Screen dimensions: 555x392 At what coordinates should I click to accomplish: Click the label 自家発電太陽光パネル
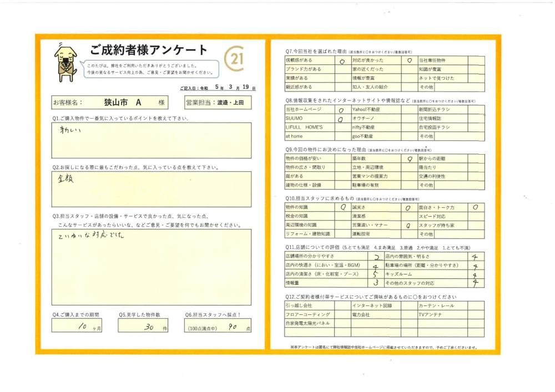pos(307,323)
